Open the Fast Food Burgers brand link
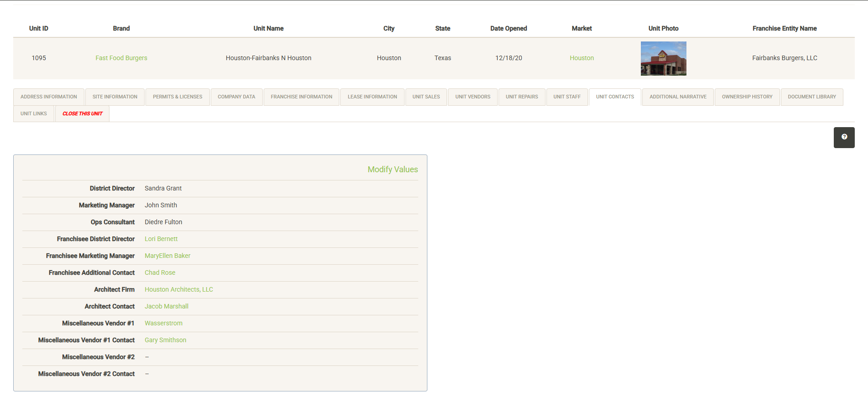Image resolution: width=868 pixels, height=401 pixels. [x=121, y=58]
